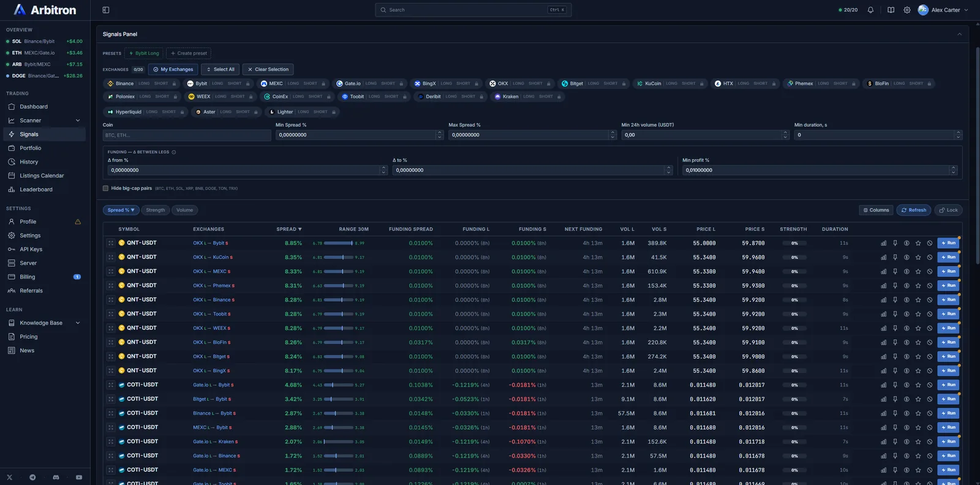980x485 pixels.
Task: Open the YouTube link in sidebar footer
Action: coord(79,477)
